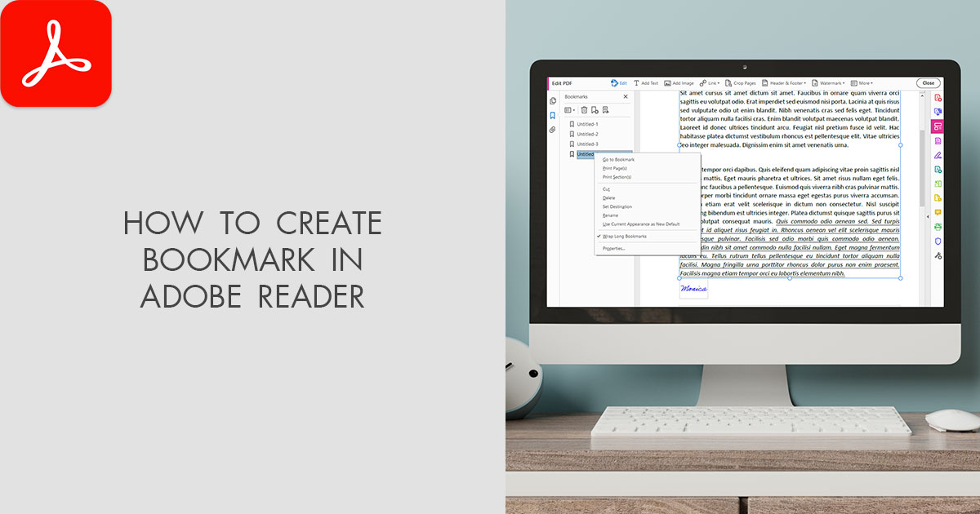Open Properties from the context menu
Viewport: 980px width, 514px height.
pos(612,247)
